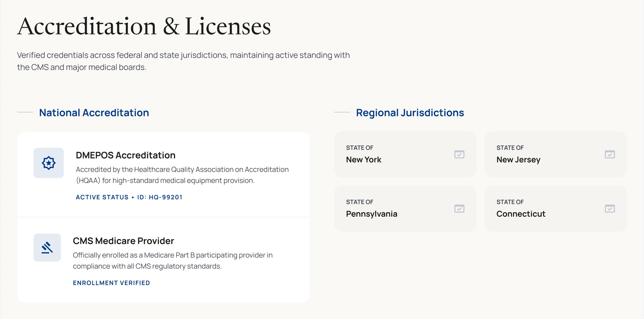This screenshot has width=644, height=319.
Task: Select the Connecticut state name
Action: point(521,214)
